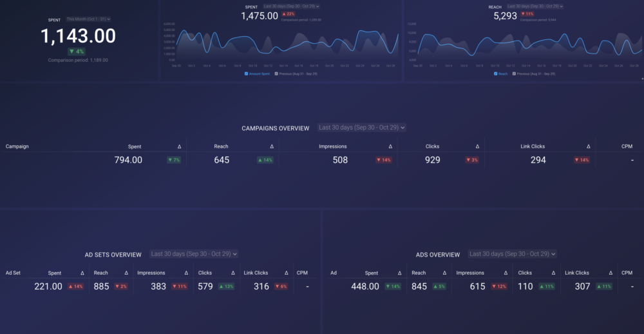Viewport: 644px width, 334px height.
Task: Click the 5% badge next to 845
Action: [x=439, y=286]
